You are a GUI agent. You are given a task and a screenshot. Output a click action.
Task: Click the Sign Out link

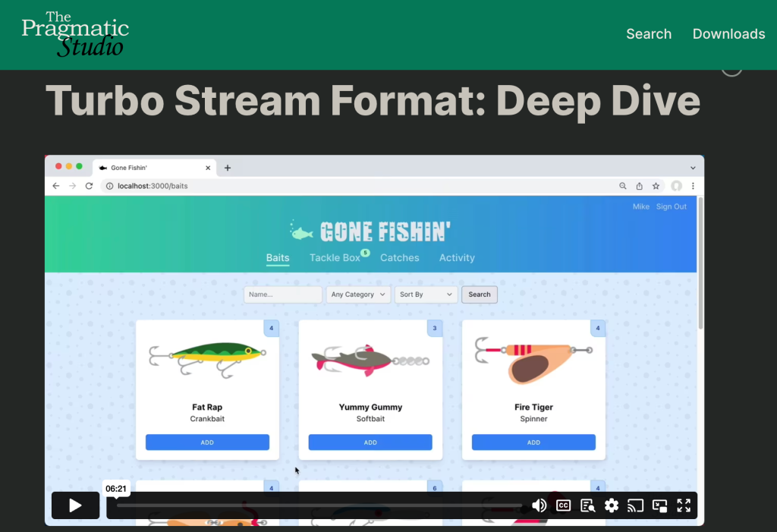[x=672, y=206]
